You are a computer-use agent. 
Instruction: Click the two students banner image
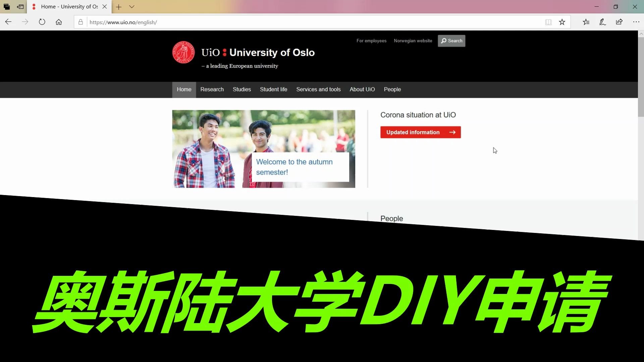pos(264,149)
